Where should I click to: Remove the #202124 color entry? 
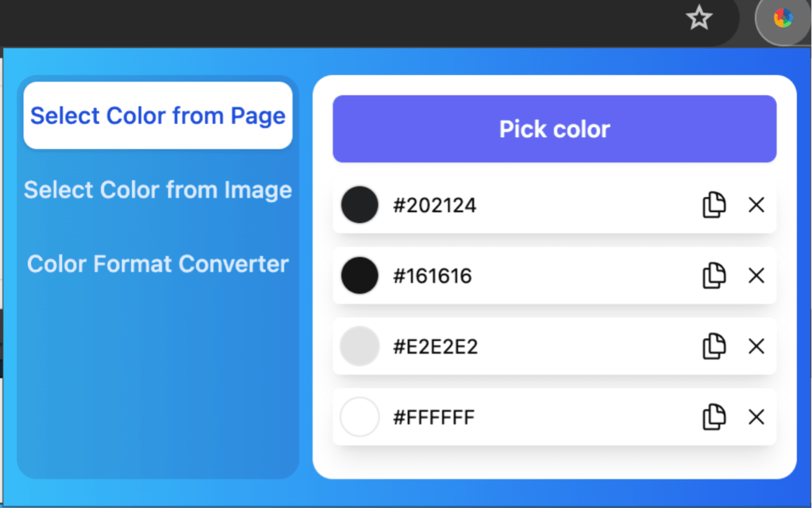(x=756, y=204)
